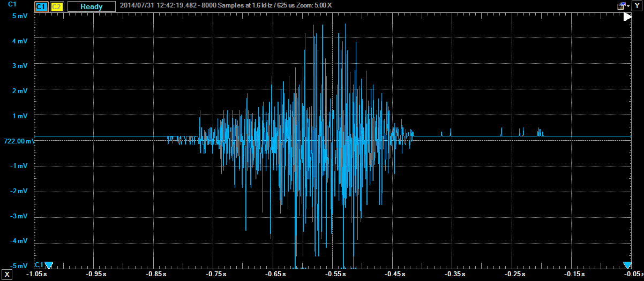Screen dimensions: 644x281
Task: Click the -0.75 s time label
Action: 216,274
